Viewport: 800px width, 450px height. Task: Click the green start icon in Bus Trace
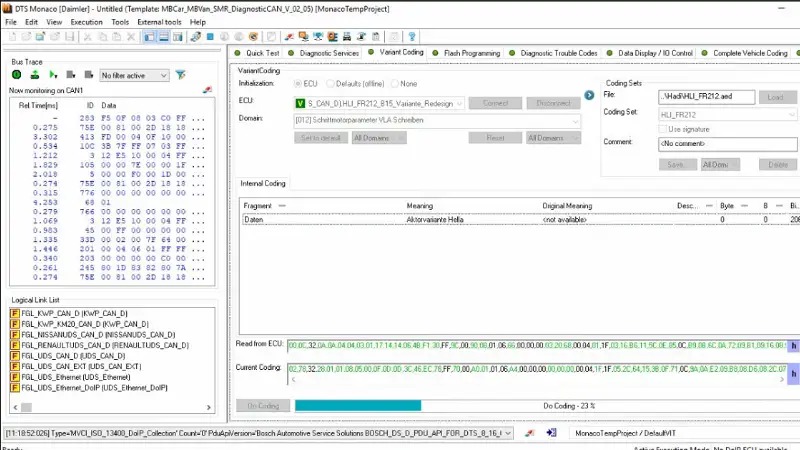17,75
